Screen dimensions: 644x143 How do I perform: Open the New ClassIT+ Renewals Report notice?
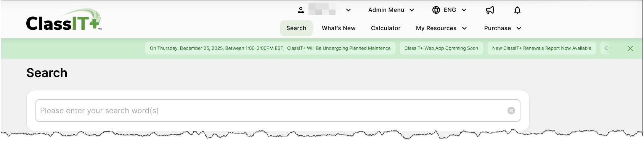coord(541,48)
